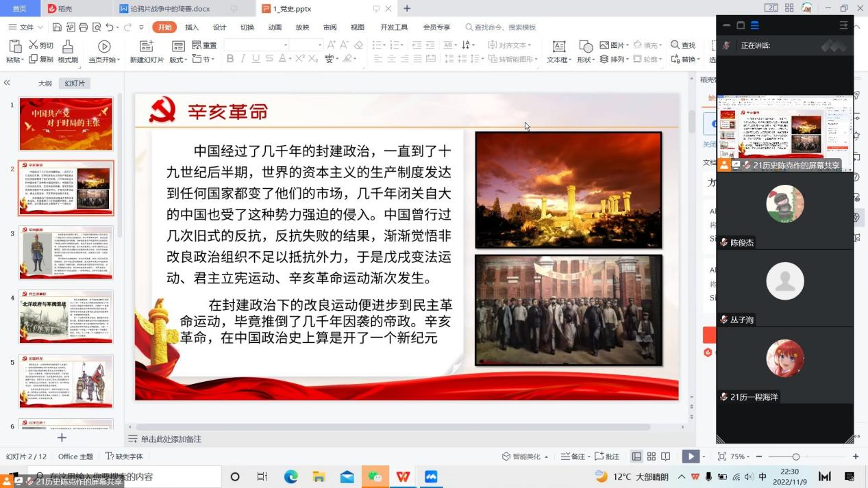The width and height of the screenshot is (868, 488).
Task: Click the Save icon in quick toolbar
Action: (57, 27)
